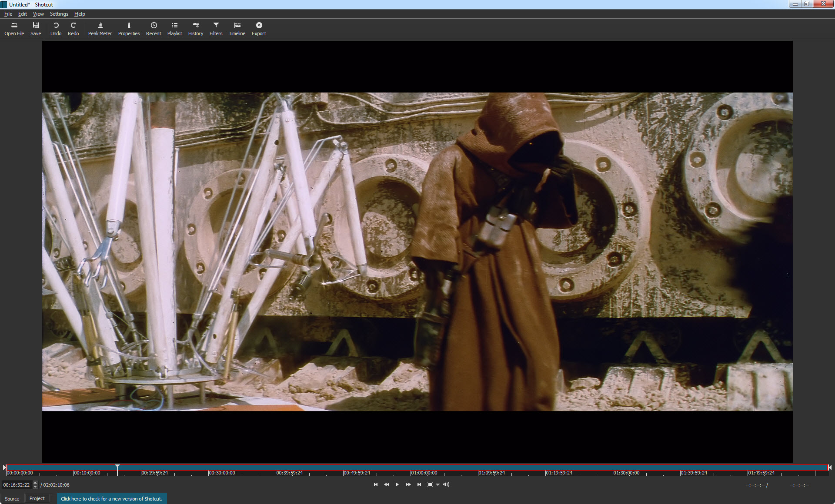Open the View menu
Viewport: 835px width, 504px height.
[38, 14]
